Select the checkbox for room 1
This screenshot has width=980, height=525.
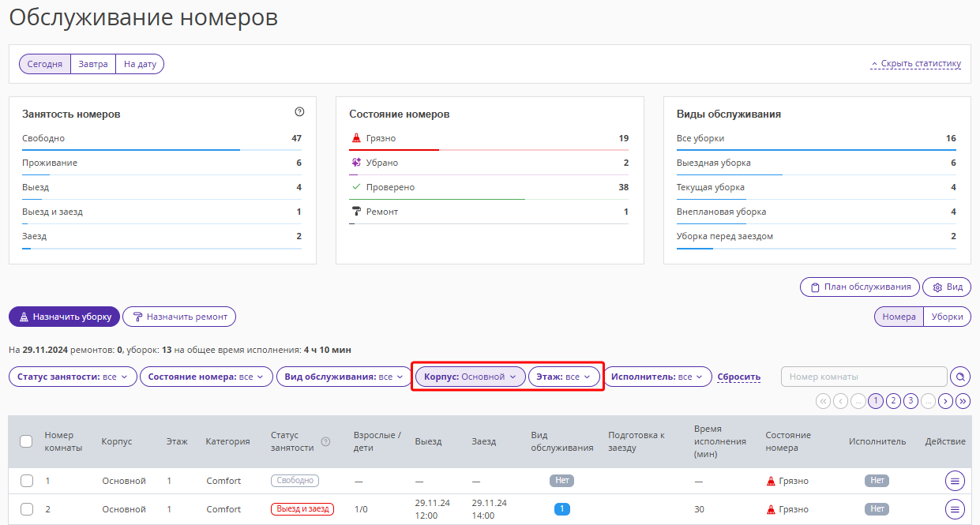(27, 481)
